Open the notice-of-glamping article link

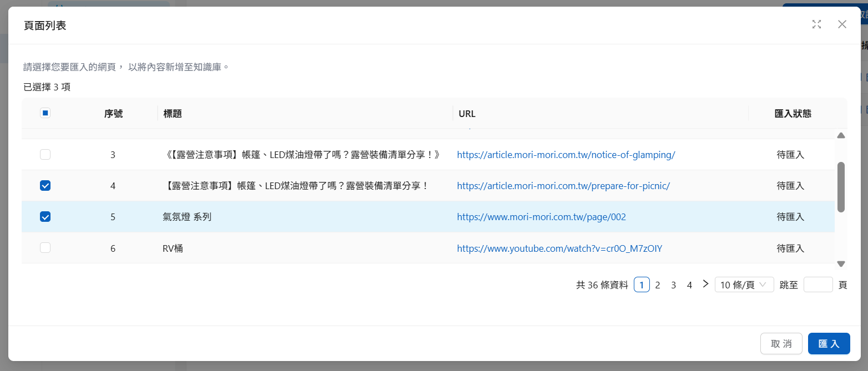(x=566, y=155)
